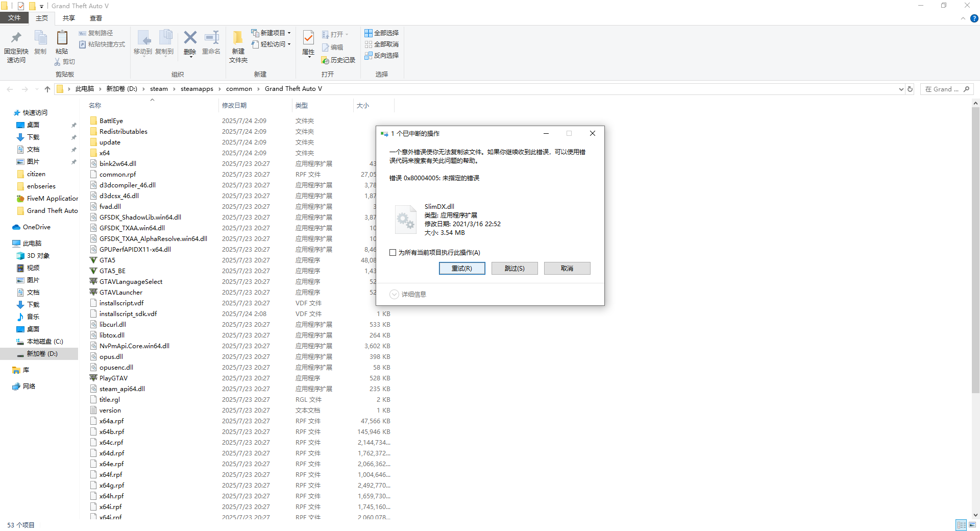Switch to the Share (共享) ribbon tab
Image resolution: width=980 pixels, height=531 pixels.
click(x=69, y=18)
